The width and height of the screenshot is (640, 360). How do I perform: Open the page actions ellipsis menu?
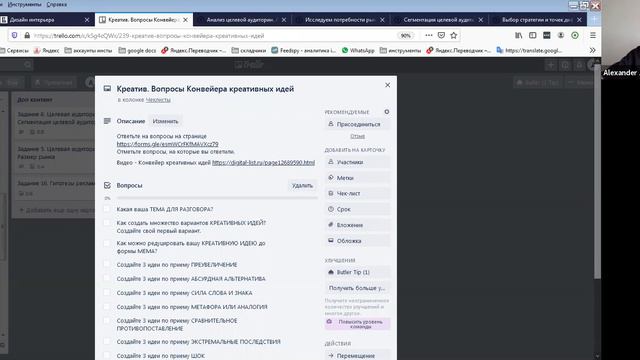point(429,36)
